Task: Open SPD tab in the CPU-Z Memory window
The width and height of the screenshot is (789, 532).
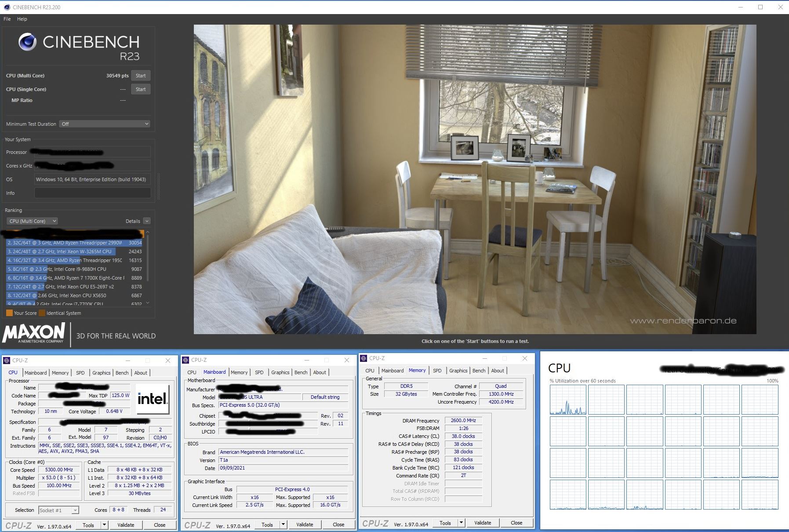Action: click(437, 371)
